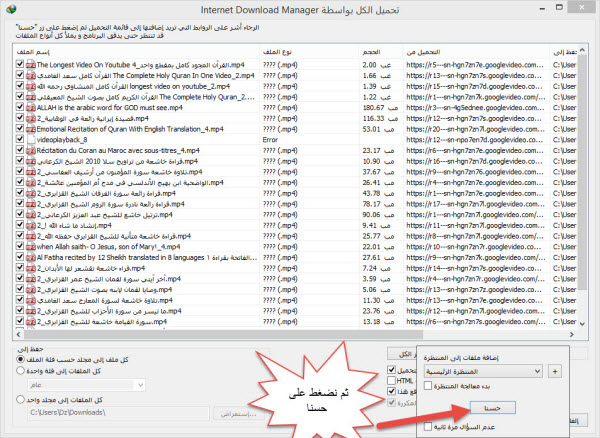Open the 'عام' category dropdown
Image resolution: width=600 pixels, height=438 pixels.
tap(86, 385)
